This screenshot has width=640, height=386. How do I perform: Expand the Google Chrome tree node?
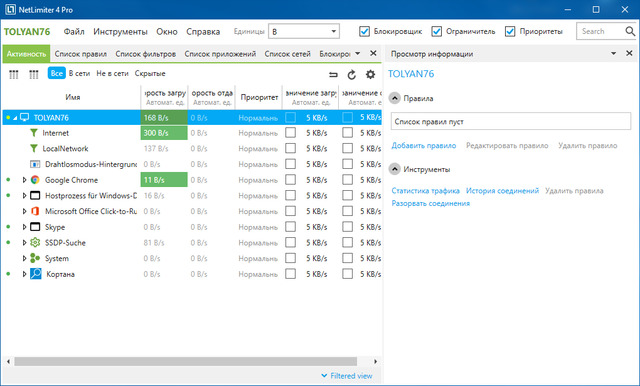tap(24, 180)
